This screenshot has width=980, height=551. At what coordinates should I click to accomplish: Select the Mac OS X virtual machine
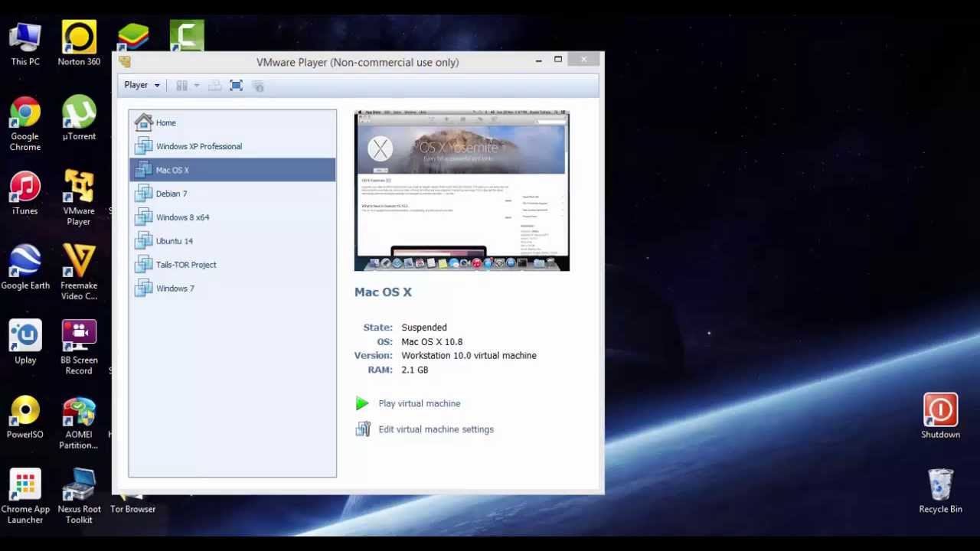(x=232, y=170)
